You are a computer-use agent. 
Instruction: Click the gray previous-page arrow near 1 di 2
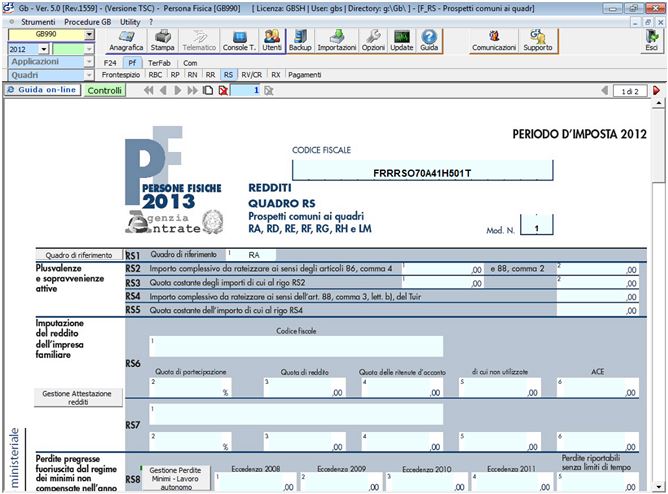[x=605, y=90]
